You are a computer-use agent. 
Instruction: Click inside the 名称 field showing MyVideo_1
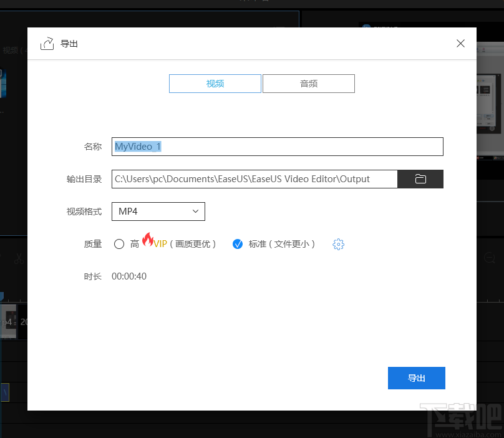(x=277, y=147)
